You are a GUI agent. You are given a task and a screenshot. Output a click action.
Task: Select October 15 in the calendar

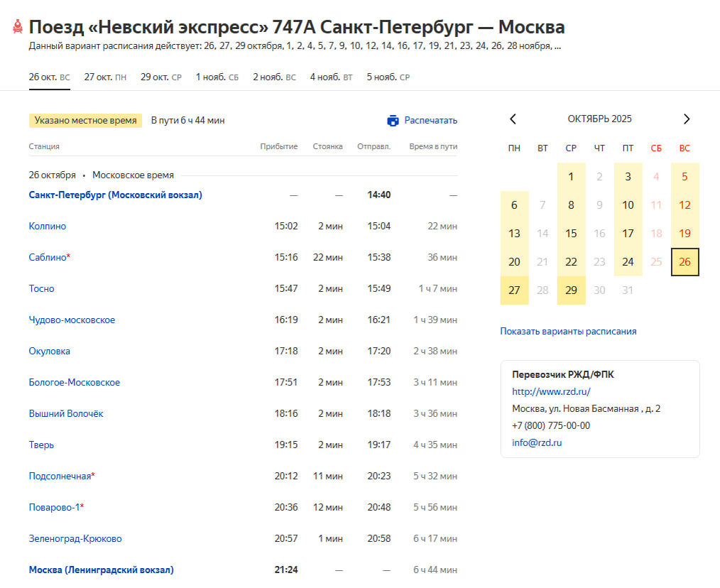pyautogui.click(x=571, y=234)
